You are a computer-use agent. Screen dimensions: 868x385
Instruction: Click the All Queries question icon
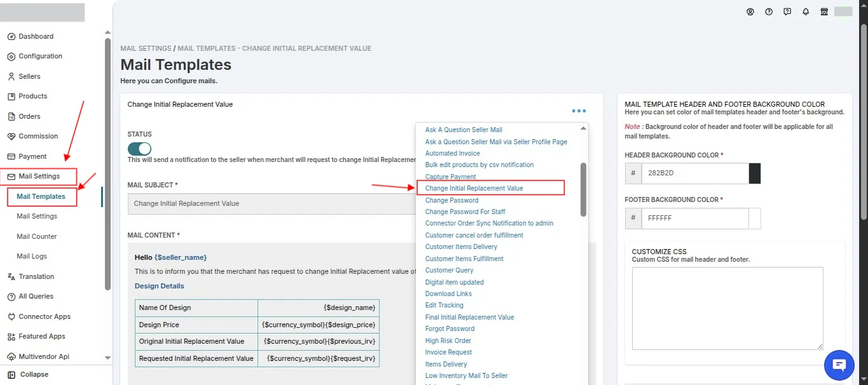click(11, 297)
